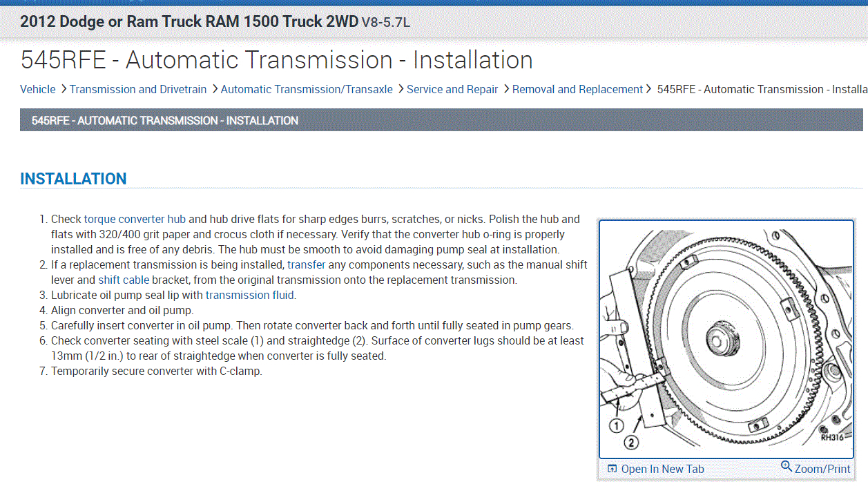This screenshot has width=868, height=493.
Task: Click the 2012 Dodge Ram 1500 vehicle title
Action: coord(189,21)
